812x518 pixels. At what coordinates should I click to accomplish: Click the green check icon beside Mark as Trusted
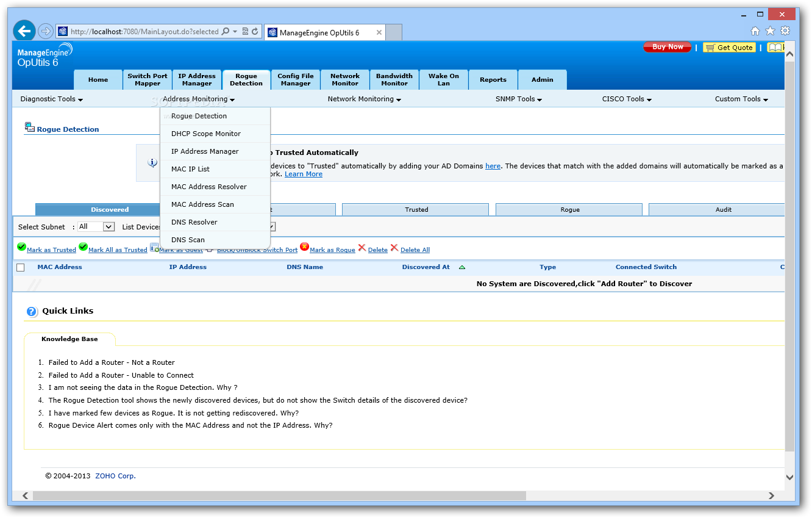pyautogui.click(x=21, y=247)
